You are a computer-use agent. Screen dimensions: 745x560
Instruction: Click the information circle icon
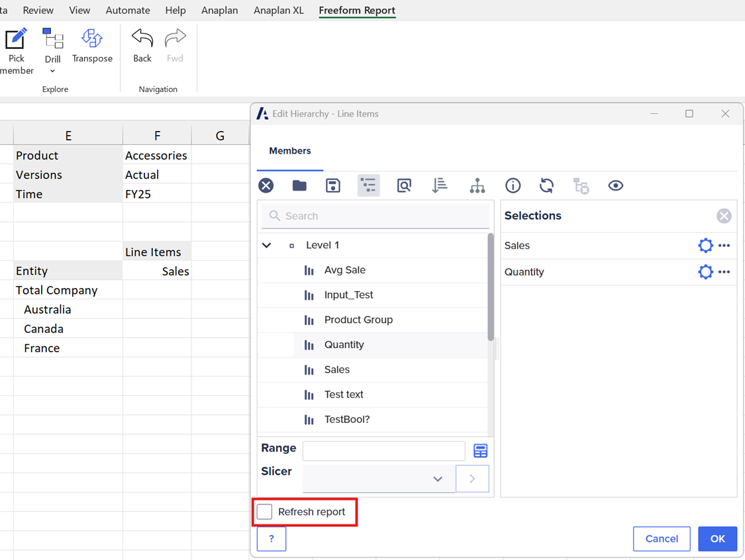pos(513,186)
